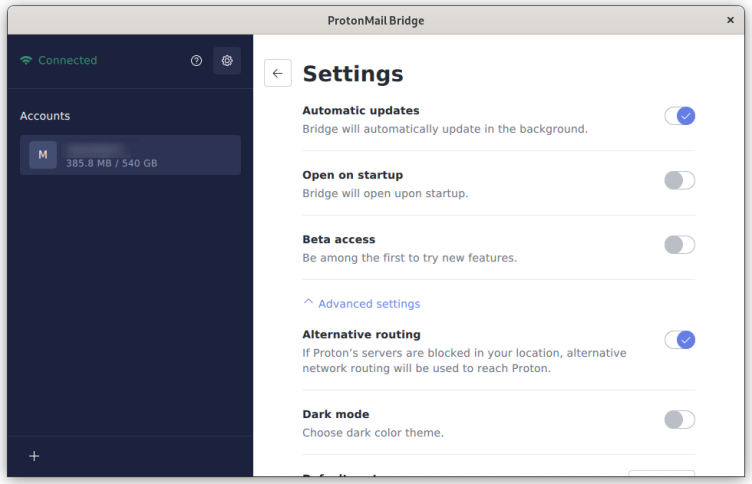The image size is (752, 484).
Task: Click the account avatar labeled M
Action: coord(43,155)
